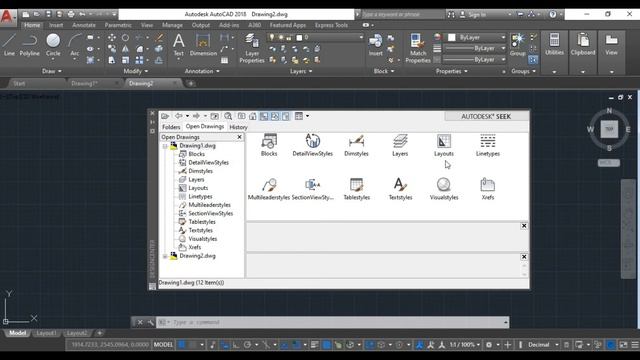This screenshot has width=640, height=360.
Task: Click the ViewCube TOP face
Action: 609,129
